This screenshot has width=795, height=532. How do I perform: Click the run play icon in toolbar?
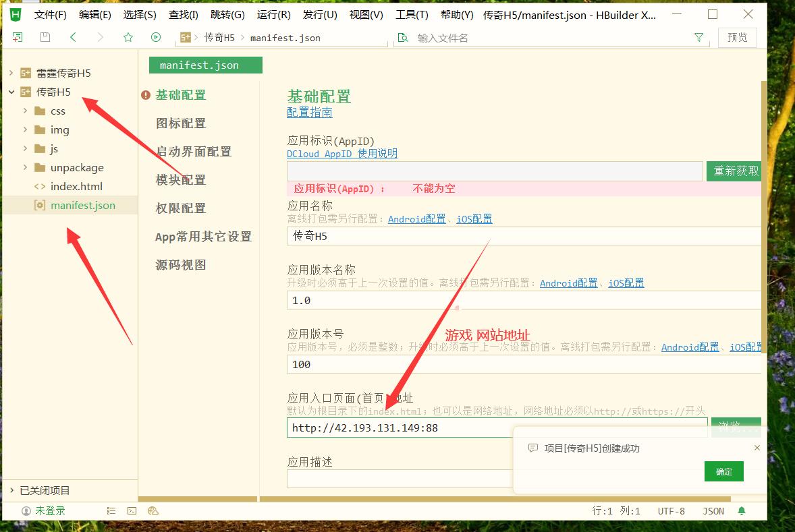pyautogui.click(x=156, y=38)
